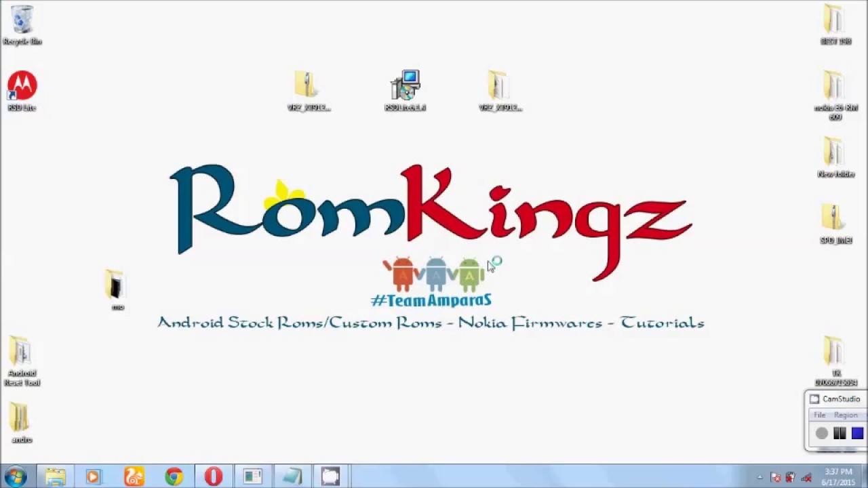Select the RSD Lite Motorola shortcut
This screenshot has height=488, width=868.
pyautogui.click(x=22, y=91)
